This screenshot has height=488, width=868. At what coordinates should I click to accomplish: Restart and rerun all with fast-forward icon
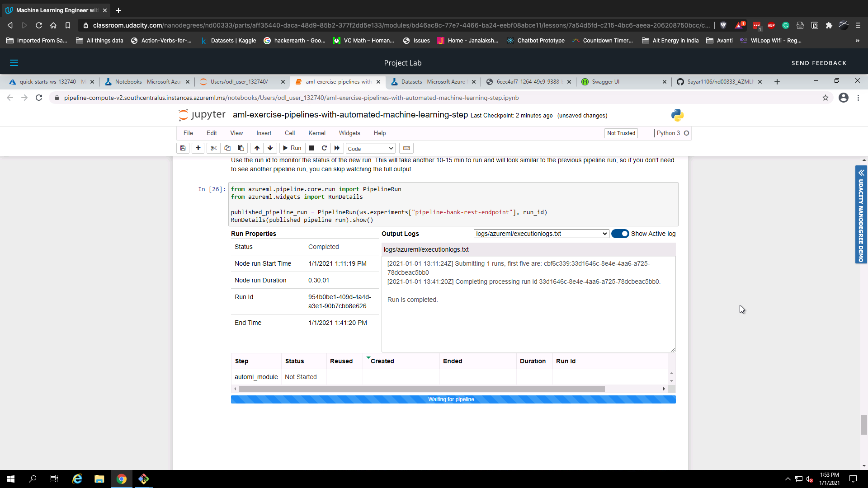(x=337, y=148)
